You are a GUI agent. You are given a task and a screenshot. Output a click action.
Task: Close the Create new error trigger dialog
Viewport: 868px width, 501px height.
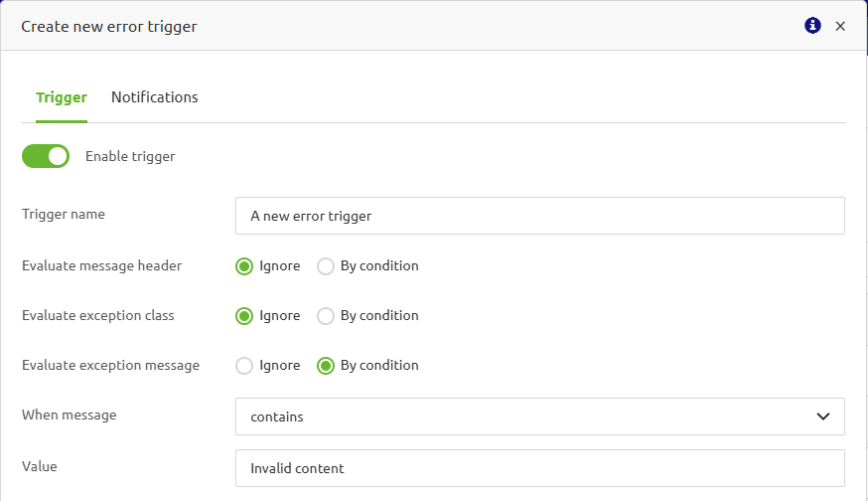coord(840,26)
